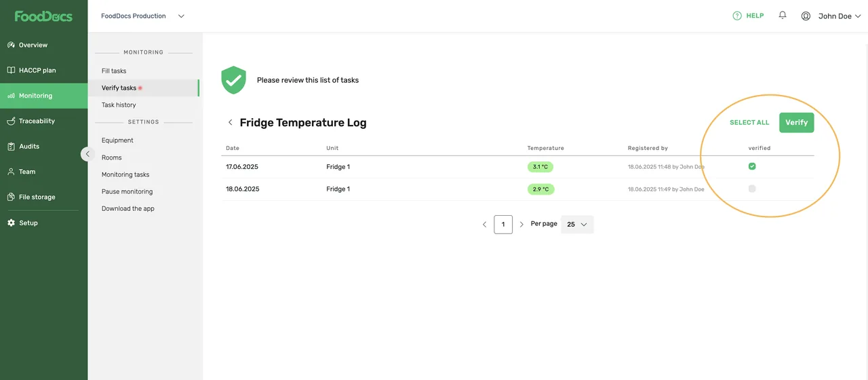Click the Overview gauge icon
The width and height of the screenshot is (868, 380).
pyautogui.click(x=11, y=45)
